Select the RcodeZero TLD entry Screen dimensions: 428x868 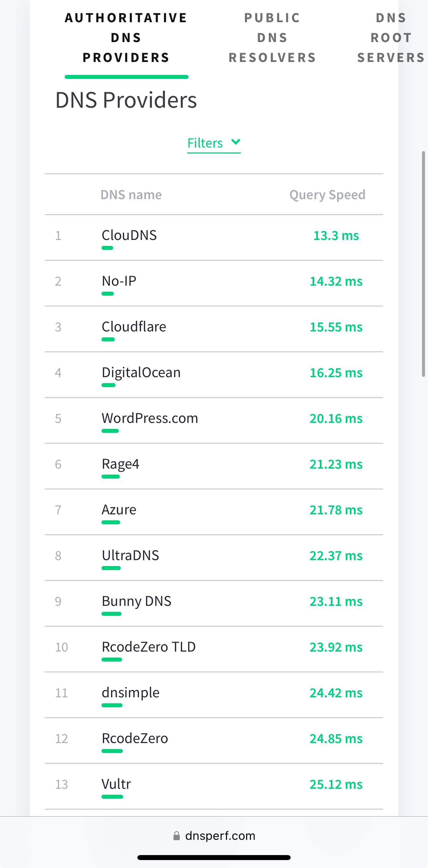(x=214, y=649)
